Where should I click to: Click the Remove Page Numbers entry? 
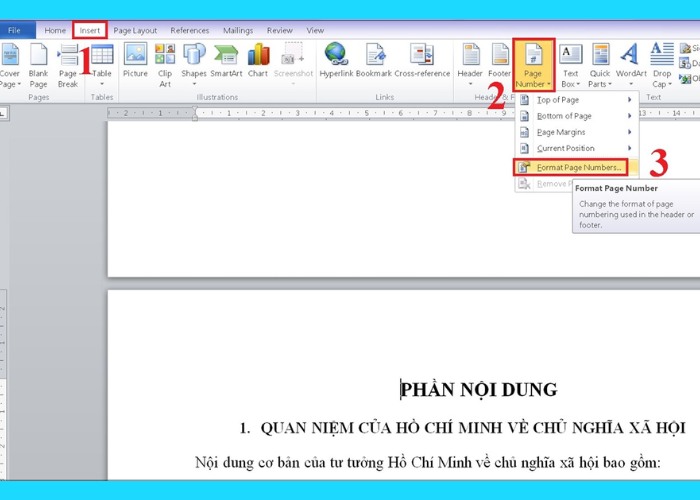point(544,184)
